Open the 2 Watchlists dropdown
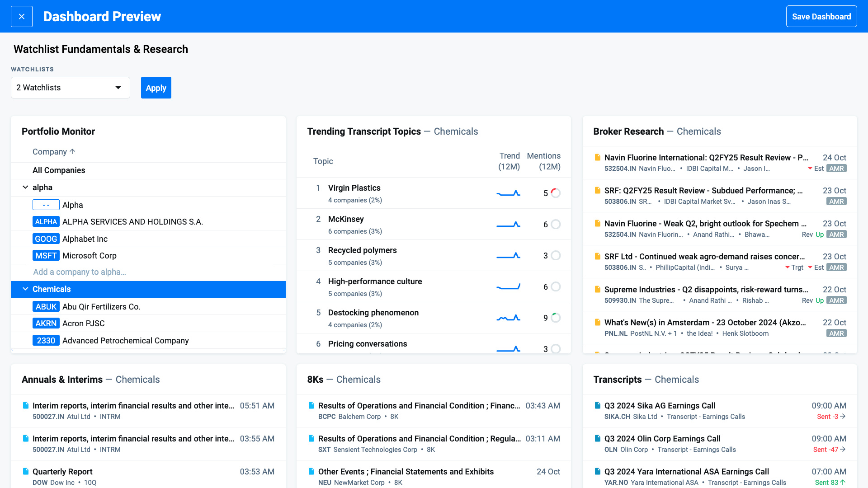This screenshot has width=868, height=488. [x=71, y=88]
